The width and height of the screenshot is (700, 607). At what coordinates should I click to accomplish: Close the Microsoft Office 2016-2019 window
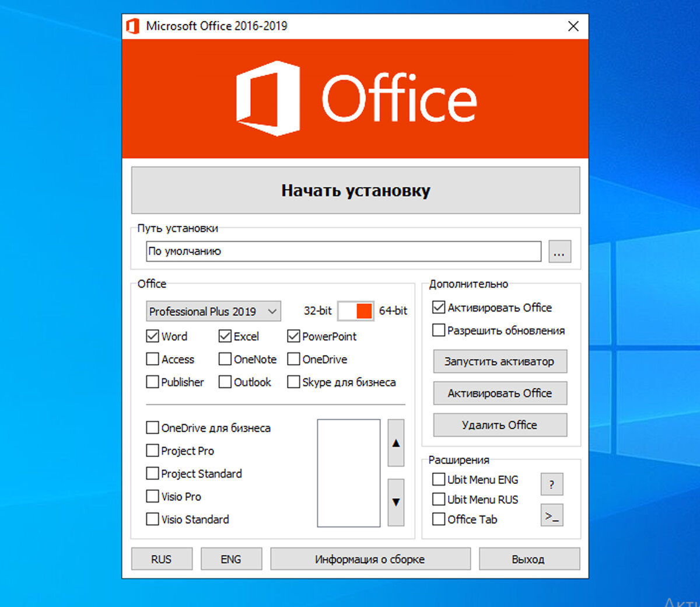click(x=573, y=26)
